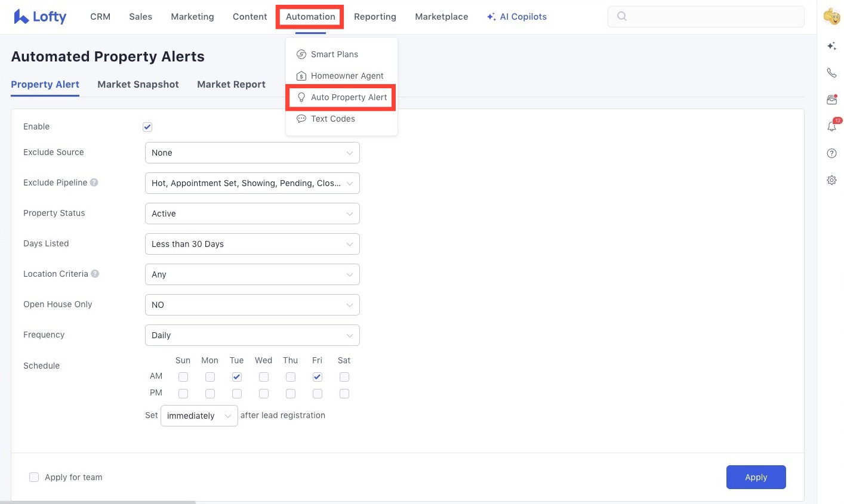Expand the Frequency dropdown

coord(252,335)
